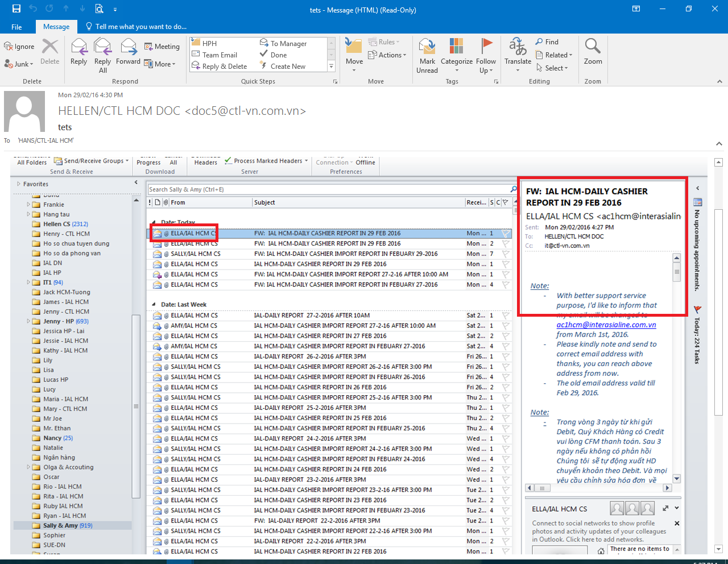Click Tell me what you want to do
The image size is (728, 564).
(136, 27)
